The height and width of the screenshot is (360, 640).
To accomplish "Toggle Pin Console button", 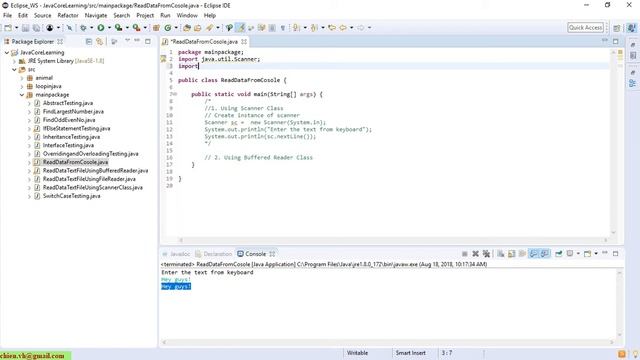I will 558,254.
